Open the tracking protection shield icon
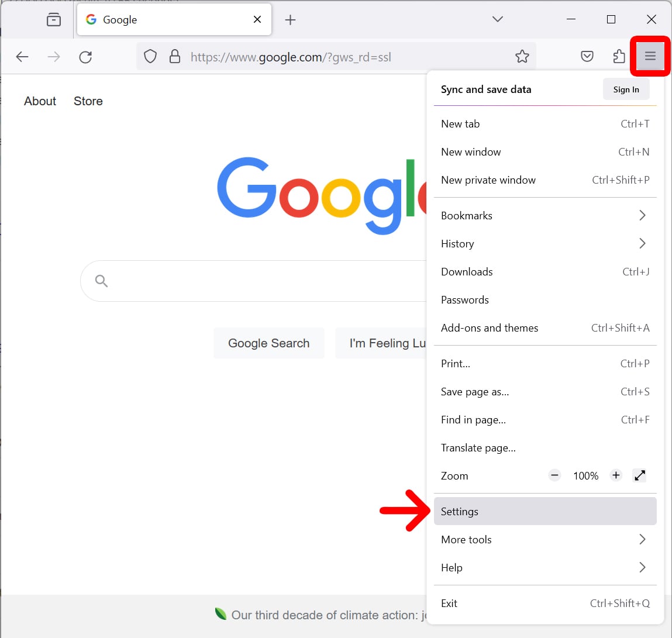 (150, 57)
